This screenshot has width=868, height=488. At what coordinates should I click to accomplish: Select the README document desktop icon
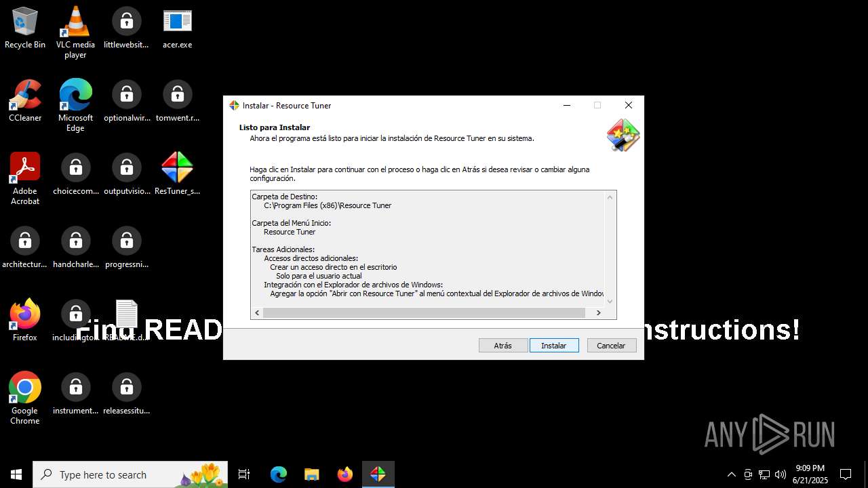[126, 321]
